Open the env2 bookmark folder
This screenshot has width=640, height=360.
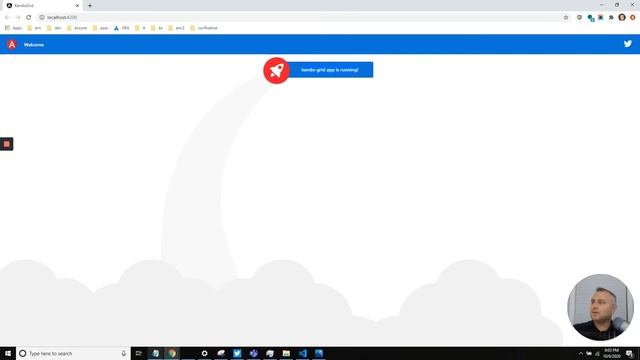(176, 28)
